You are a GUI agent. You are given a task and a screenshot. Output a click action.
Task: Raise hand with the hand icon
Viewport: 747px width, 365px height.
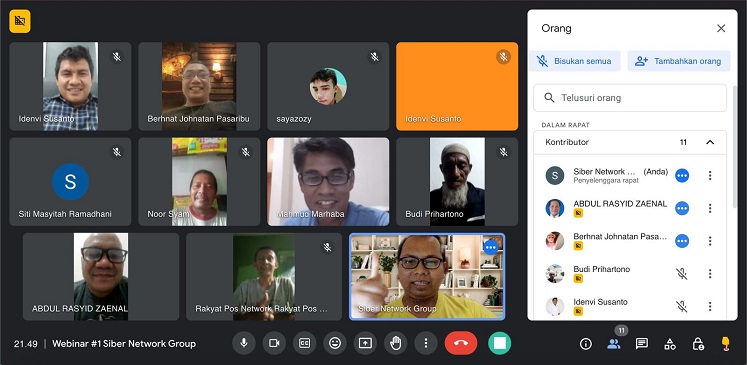tap(395, 343)
